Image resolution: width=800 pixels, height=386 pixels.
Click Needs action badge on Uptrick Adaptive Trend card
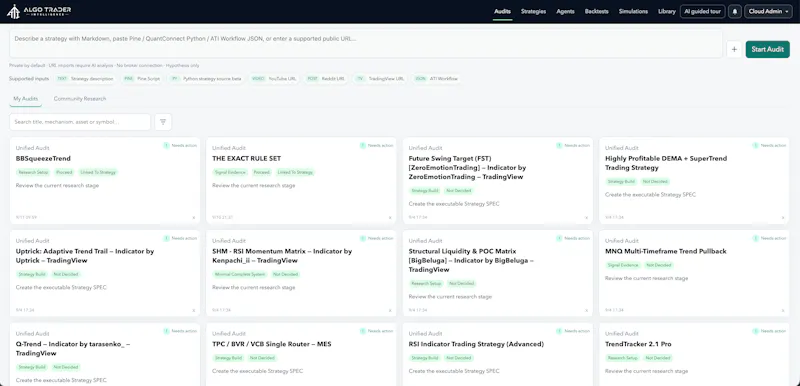click(x=180, y=238)
